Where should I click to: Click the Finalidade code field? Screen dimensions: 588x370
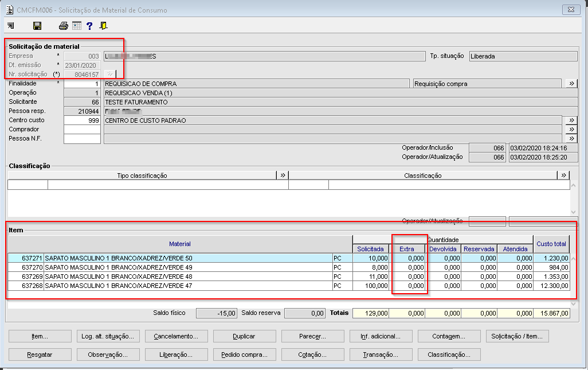(82, 83)
